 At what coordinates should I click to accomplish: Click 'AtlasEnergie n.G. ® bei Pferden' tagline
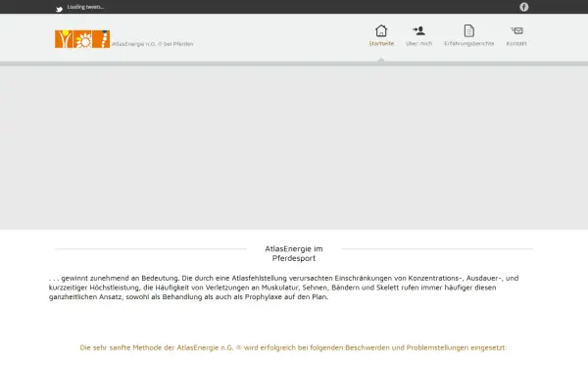click(x=153, y=44)
